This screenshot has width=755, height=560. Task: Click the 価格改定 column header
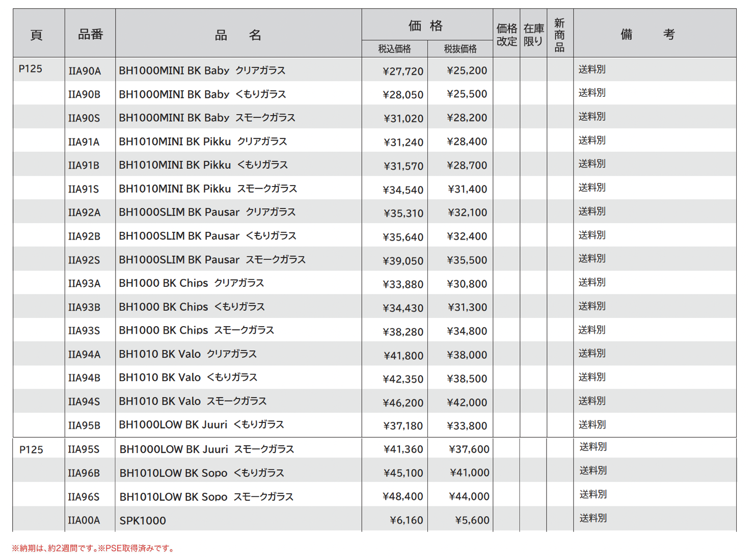(x=506, y=35)
